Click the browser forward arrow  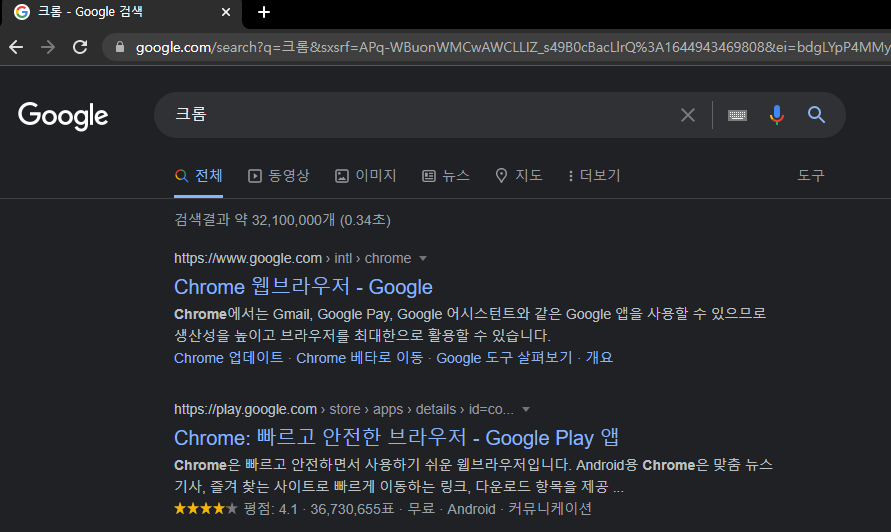click(x=48, y=47)
